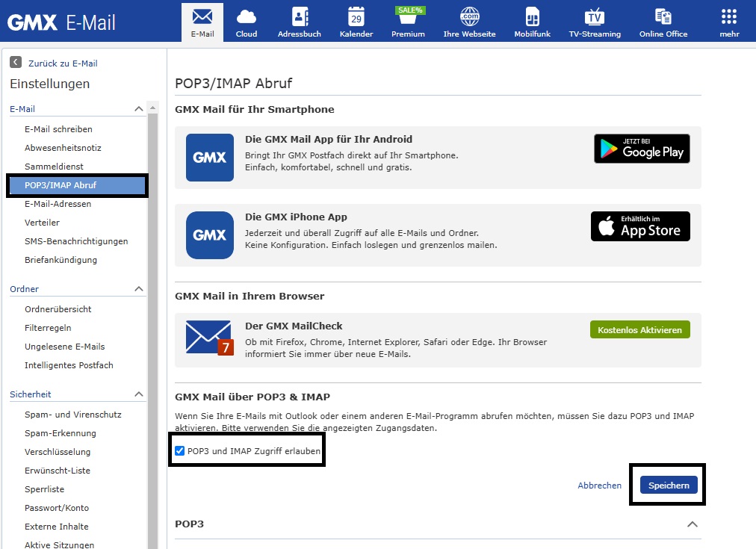The height and width of the screenshot is (549, 756).
Task: Click Zurück zu E-Mail link
Action: click(x=63, y=63)
